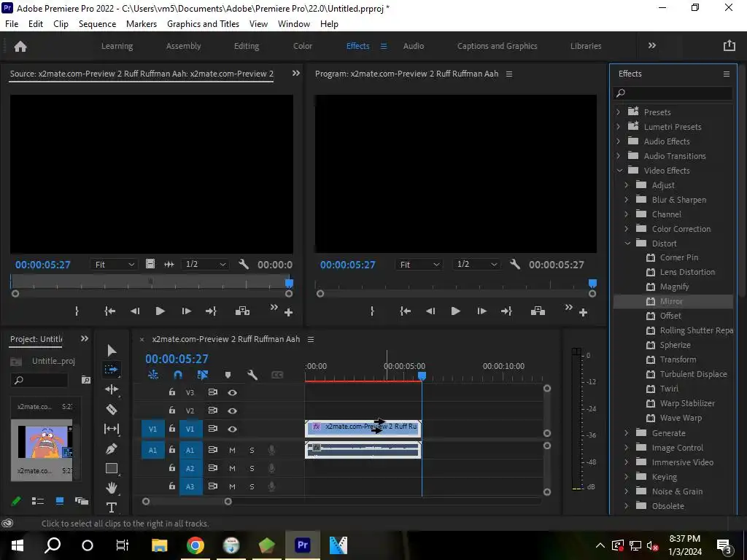The width and height of the screenshot is (747, 560).
Task: Open the Graphics and Titles menu
Action: 203,24
